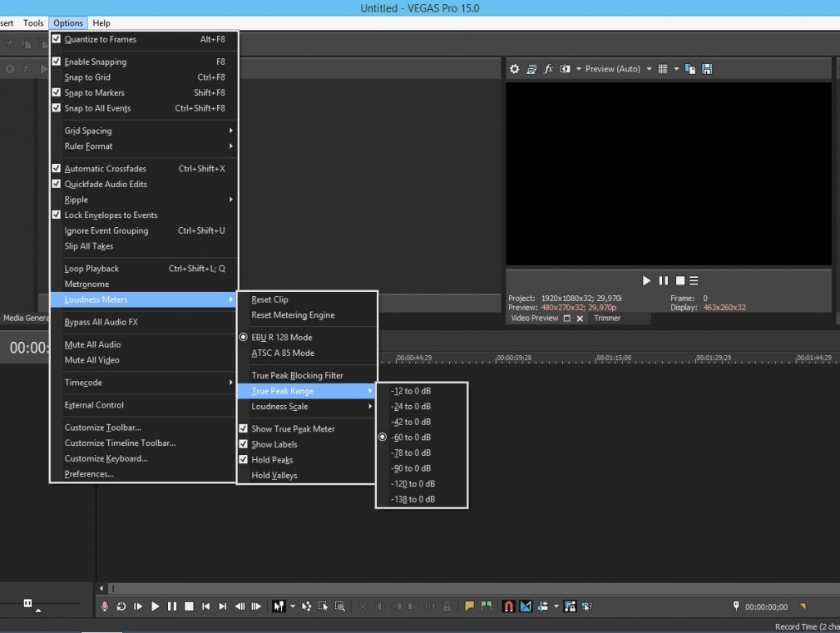Toggle Auto Ripple toolbar icon
The image size is (840, 633).
point(543,606)
